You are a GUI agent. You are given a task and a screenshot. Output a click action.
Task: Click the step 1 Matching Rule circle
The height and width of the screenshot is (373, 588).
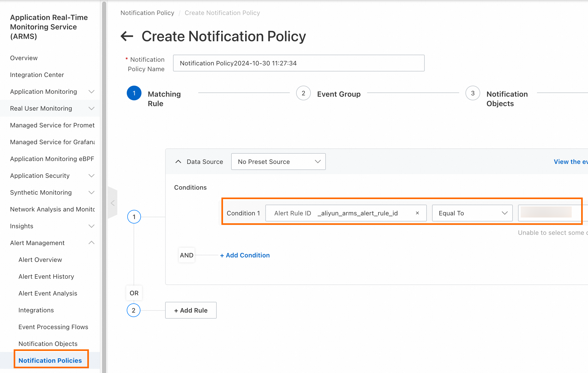click(134, 93)
